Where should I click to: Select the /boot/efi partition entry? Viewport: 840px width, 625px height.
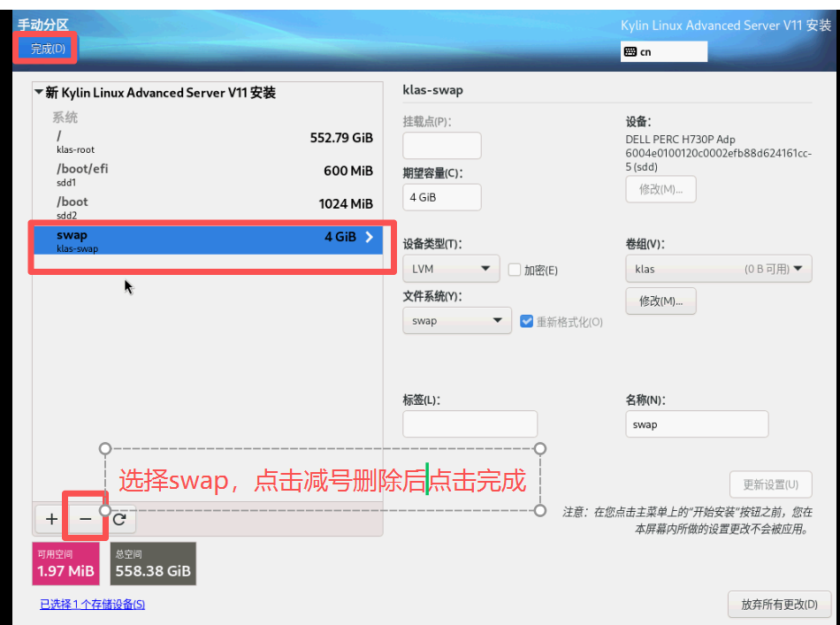(x=212, y=173)
